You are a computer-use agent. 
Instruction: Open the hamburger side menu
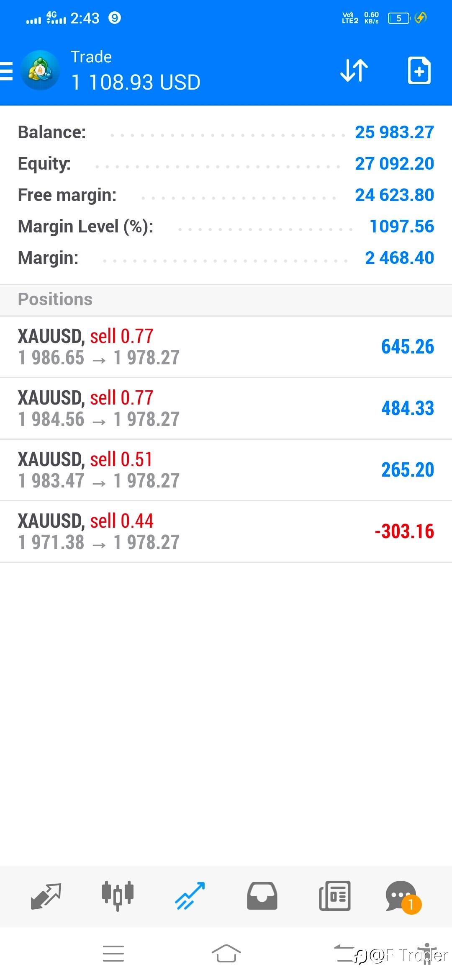(x=7, y=71)
